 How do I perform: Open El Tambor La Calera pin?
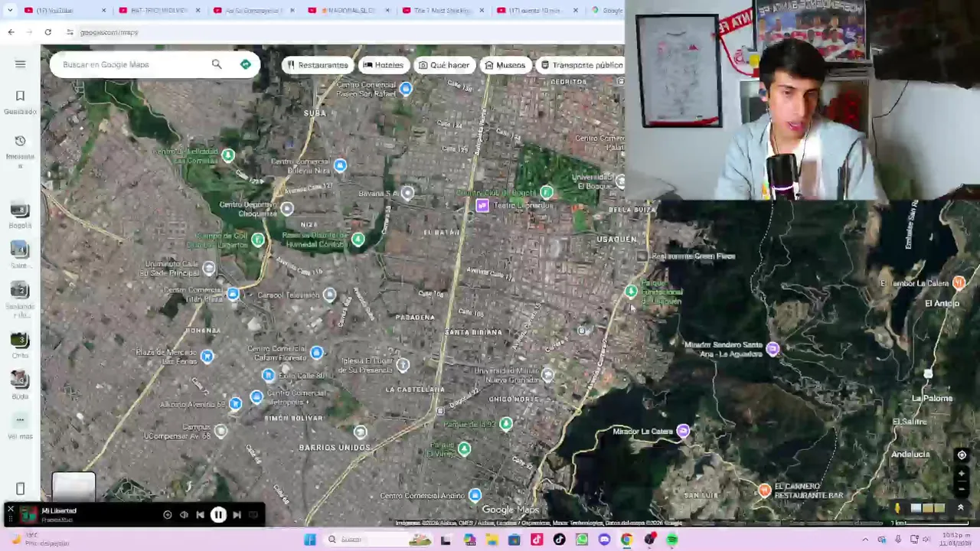pos(959,283)
